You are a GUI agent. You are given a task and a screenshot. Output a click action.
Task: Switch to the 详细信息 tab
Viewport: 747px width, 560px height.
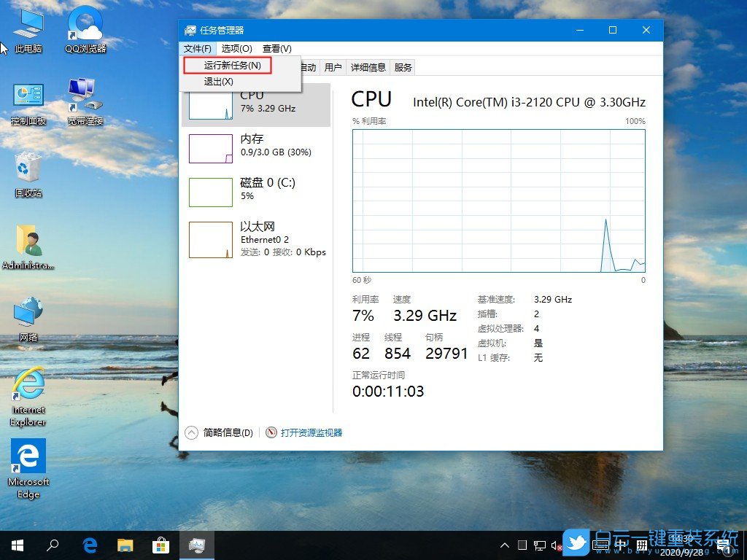(x=368, y=67)
